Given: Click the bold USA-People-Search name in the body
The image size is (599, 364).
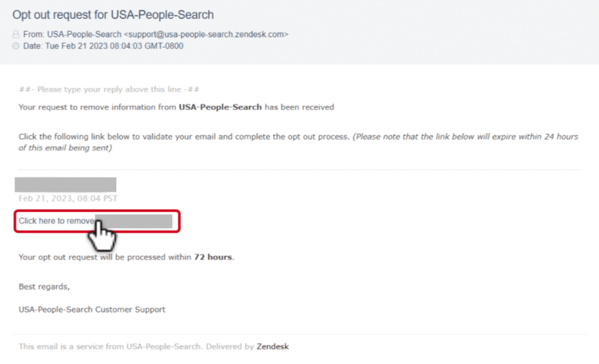Looking at the screenshot, I should click(220, 107).
